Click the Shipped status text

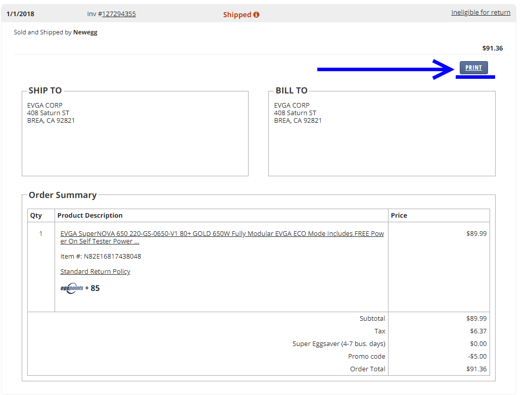pos(237,15)
